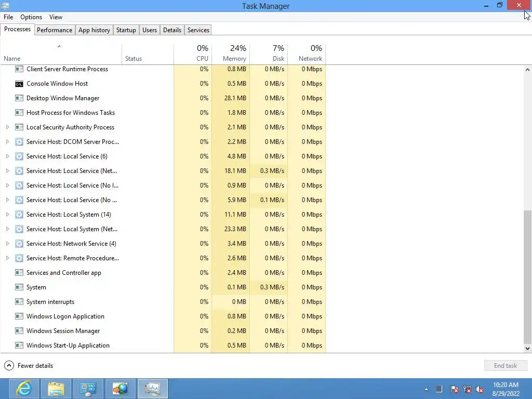Image resolution: width=532 pixels, height=399 pixels.
Task: Open Server Manager from the taskbar
Action: 88,389
